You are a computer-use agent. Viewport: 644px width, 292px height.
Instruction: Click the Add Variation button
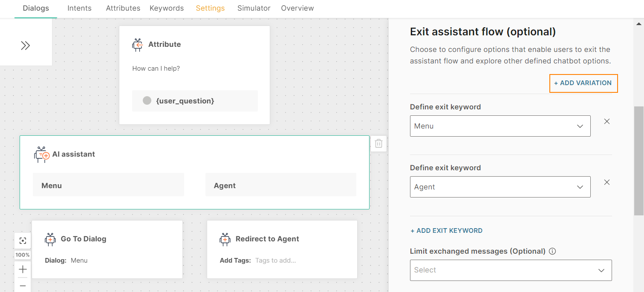tap(583, 83)
